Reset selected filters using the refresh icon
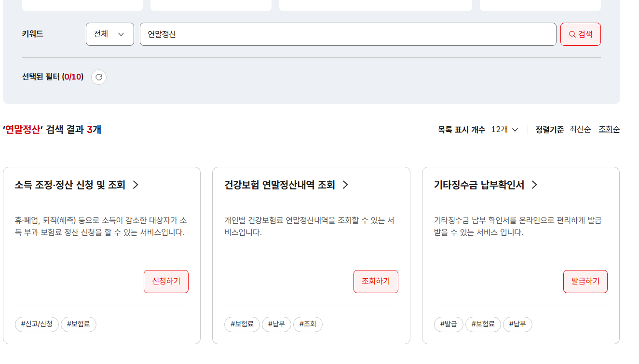Image resolution: width=639 pixels, height=364 pixels. (99, 77)
